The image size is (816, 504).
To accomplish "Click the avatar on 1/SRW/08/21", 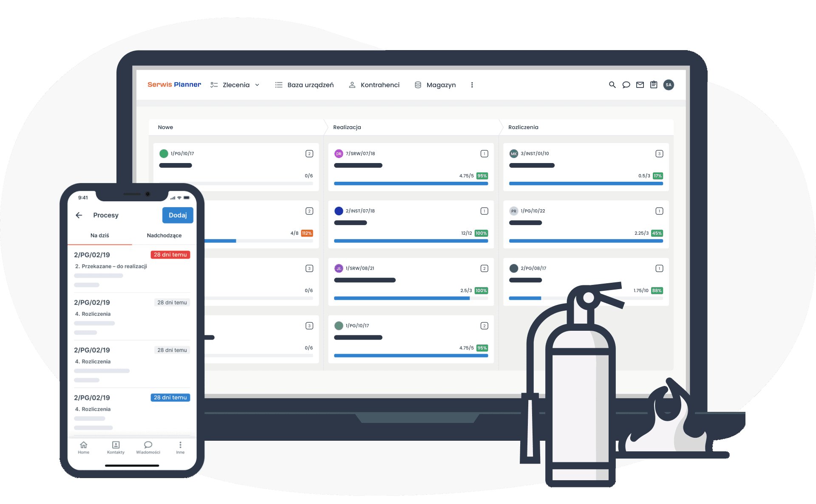I will tap(339, 268).
